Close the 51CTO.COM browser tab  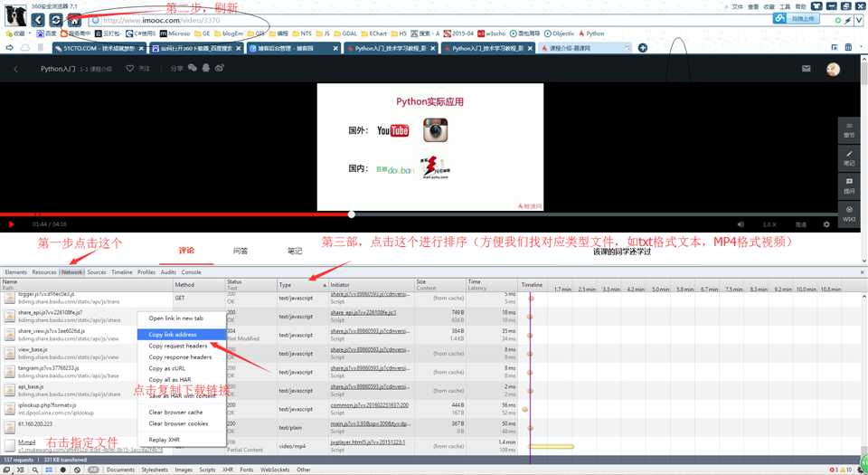coord(141,49)
